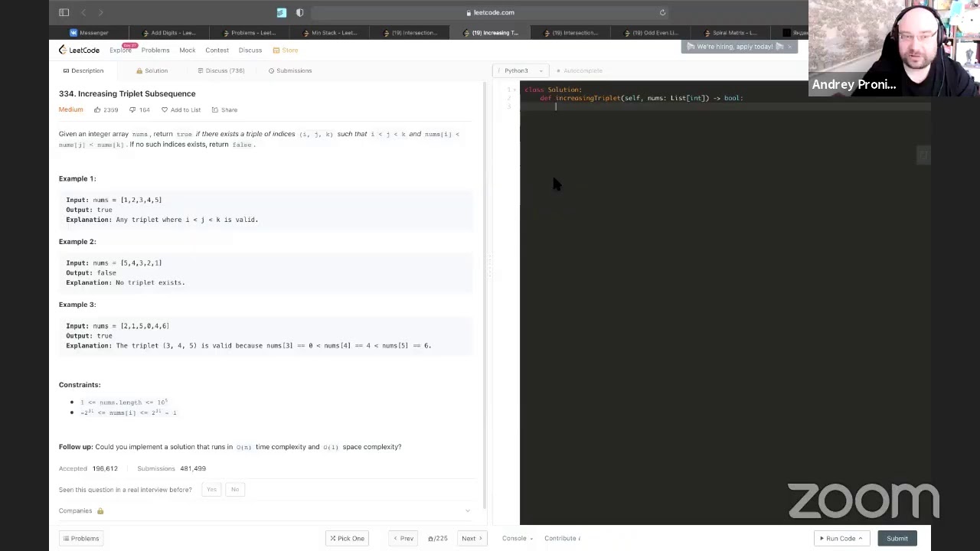Answer No to seen in real interview
The image size is (980, 551).
tap(235, 490)
